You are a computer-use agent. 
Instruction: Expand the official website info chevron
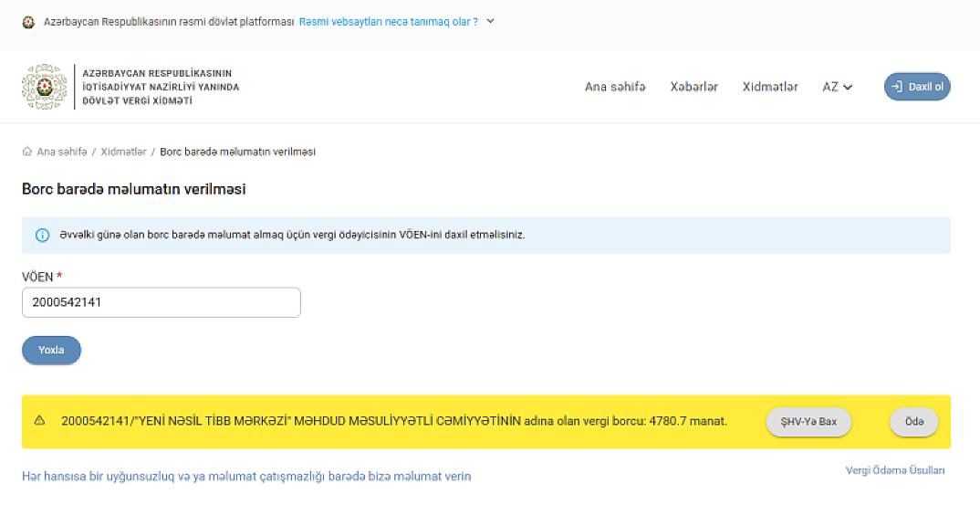coord(491,21)
